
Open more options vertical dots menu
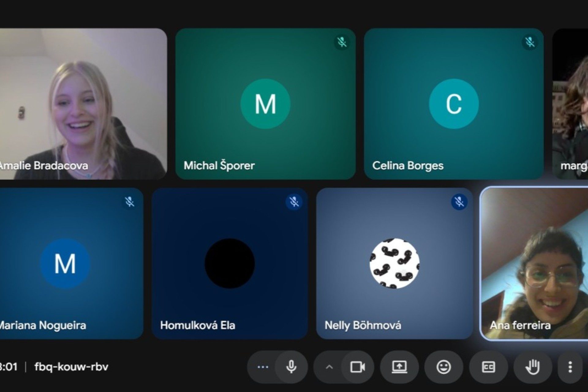coord(570,367)
